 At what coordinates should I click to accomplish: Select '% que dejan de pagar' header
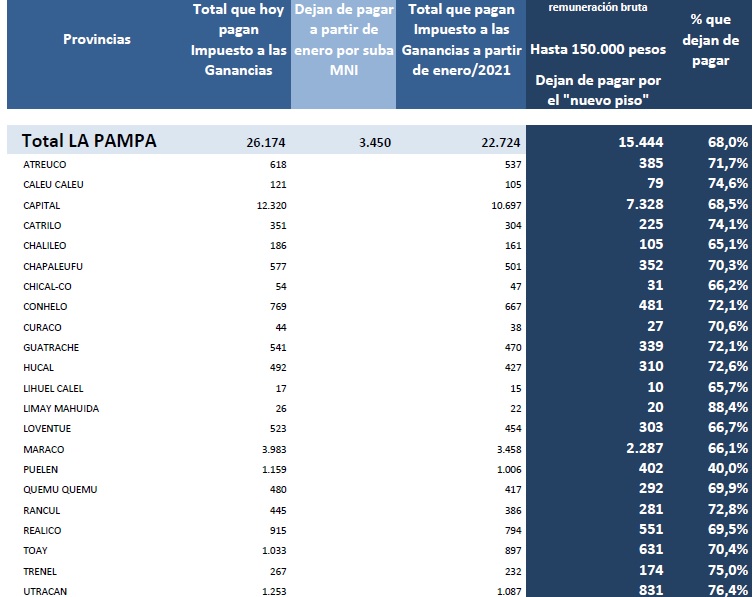711,40
